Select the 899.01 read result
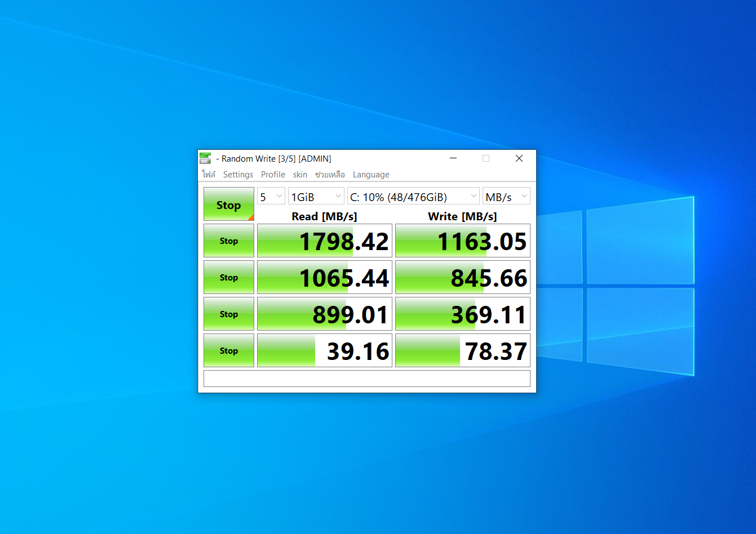The image size is (756, 534). tap(325, 314)
